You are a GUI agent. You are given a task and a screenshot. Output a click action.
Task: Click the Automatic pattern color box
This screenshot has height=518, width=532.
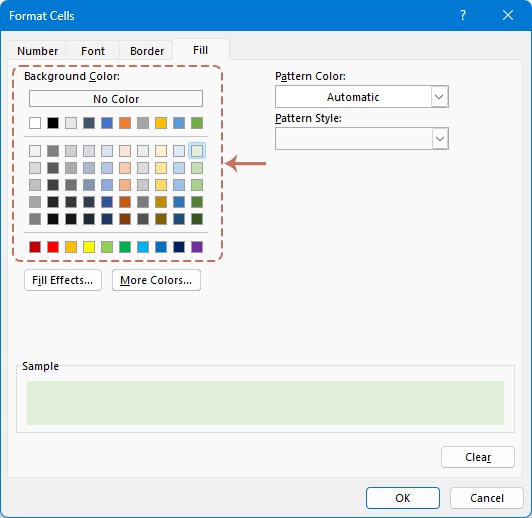point(353,97)
